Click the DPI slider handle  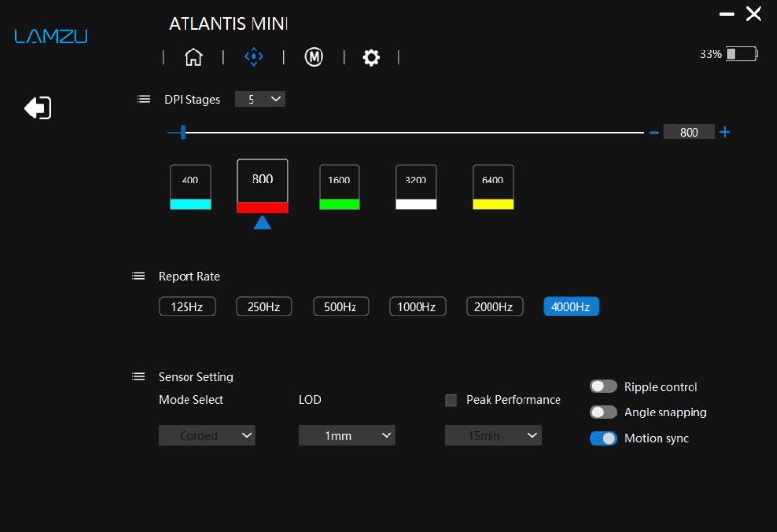[x=183, y=132]
